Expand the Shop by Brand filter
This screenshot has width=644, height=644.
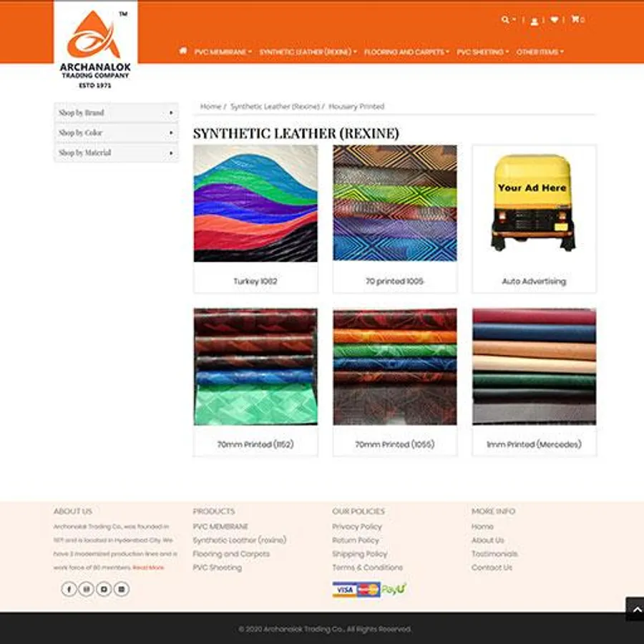tap(116, 112)
